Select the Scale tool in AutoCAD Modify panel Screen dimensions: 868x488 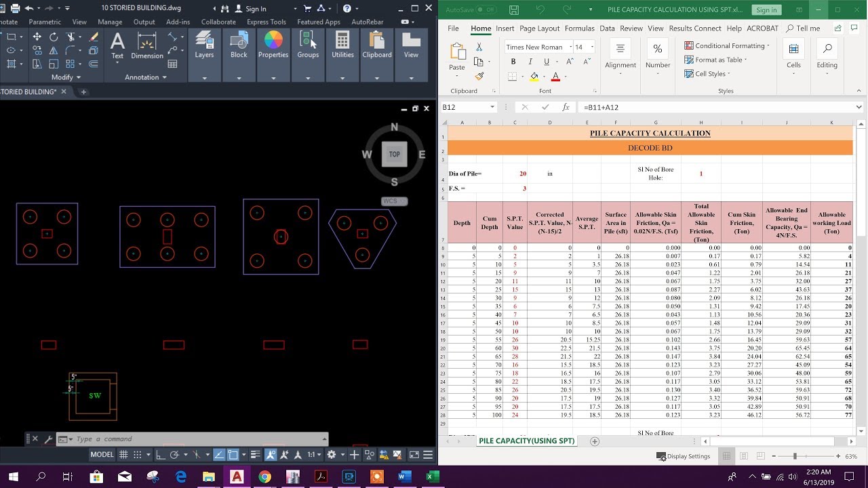pyautogui.click(x=54, y=64)
